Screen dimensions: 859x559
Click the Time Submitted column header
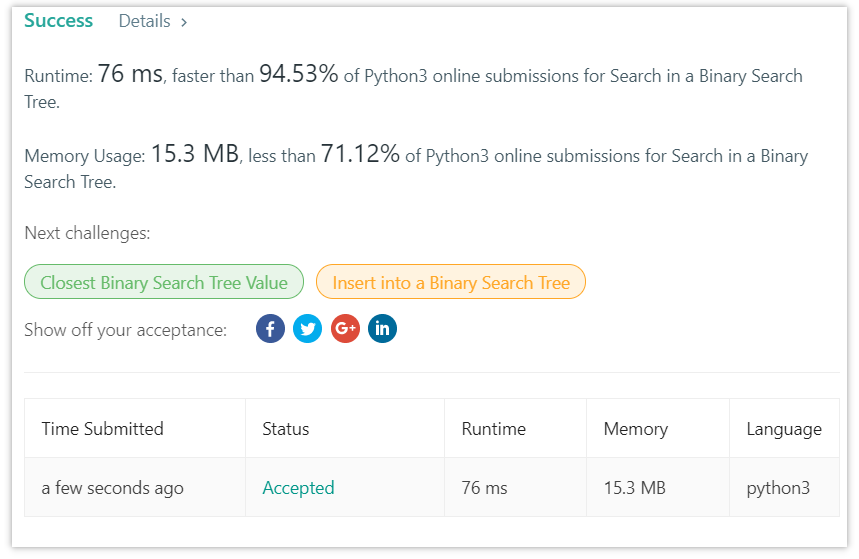click(102, 429)
